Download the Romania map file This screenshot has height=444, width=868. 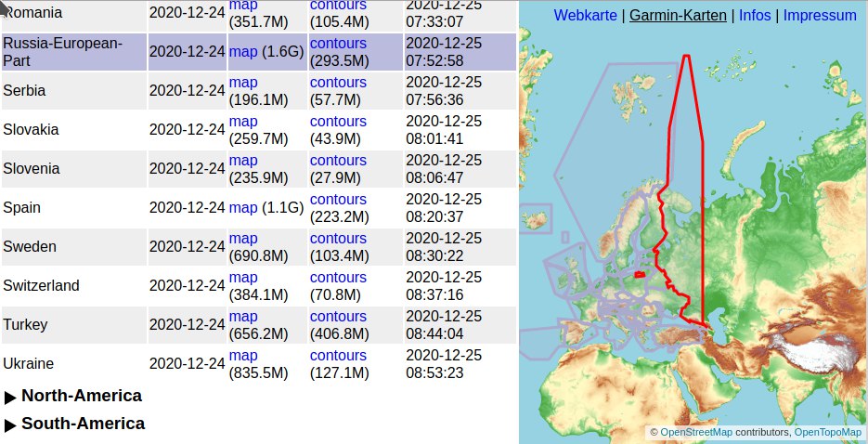pos(243,6)
